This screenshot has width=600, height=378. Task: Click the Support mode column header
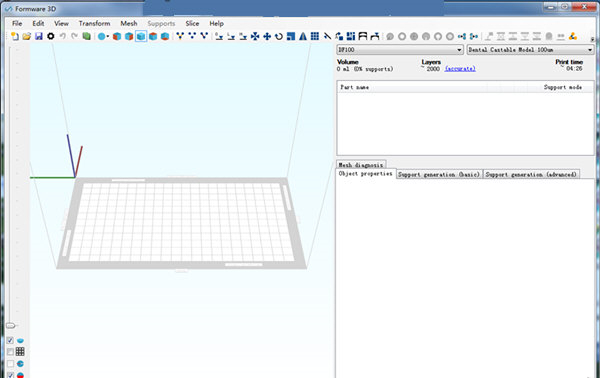pyautogui.click(x=562, y=87)
